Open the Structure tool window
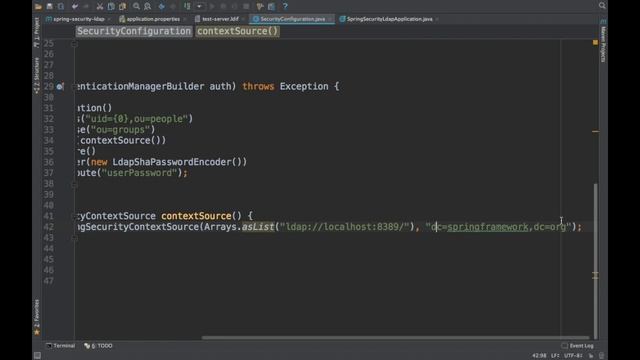 [37, 76]
